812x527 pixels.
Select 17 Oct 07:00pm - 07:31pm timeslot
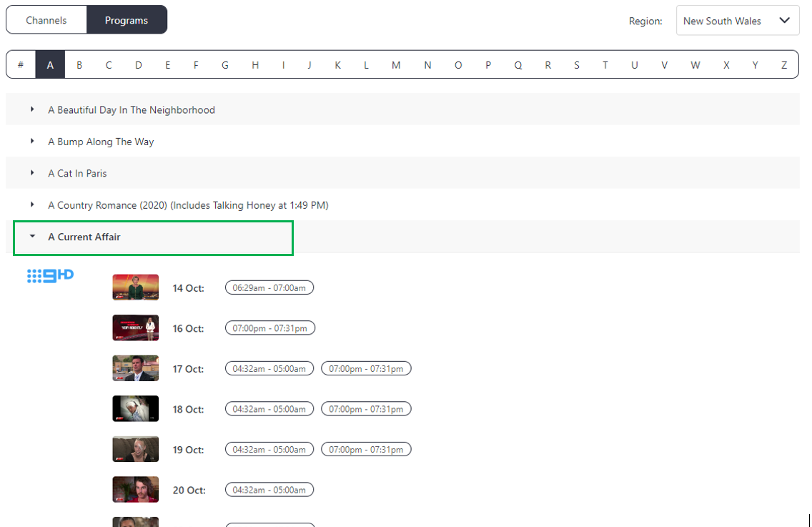point(366,368)
